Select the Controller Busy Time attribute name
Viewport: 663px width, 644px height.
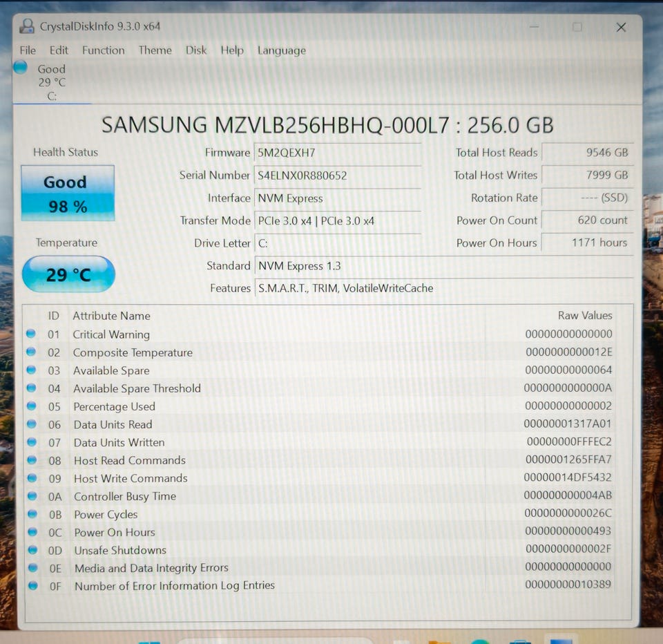click(125, 496)
